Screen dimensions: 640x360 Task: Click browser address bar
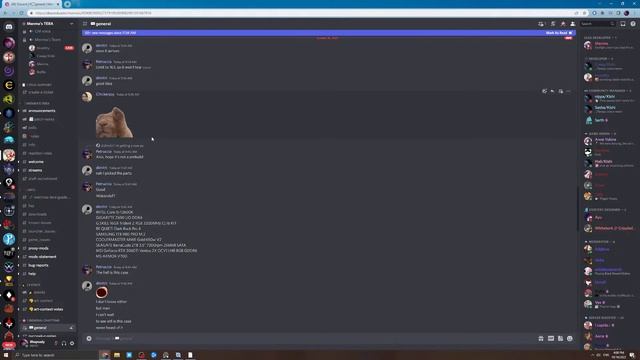302,13
